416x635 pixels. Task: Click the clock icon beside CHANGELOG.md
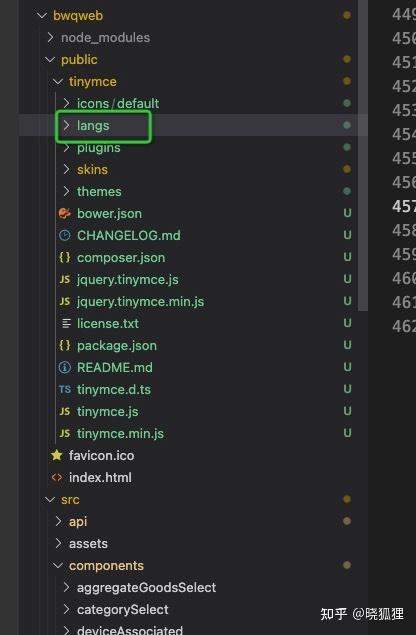(65, 235)
